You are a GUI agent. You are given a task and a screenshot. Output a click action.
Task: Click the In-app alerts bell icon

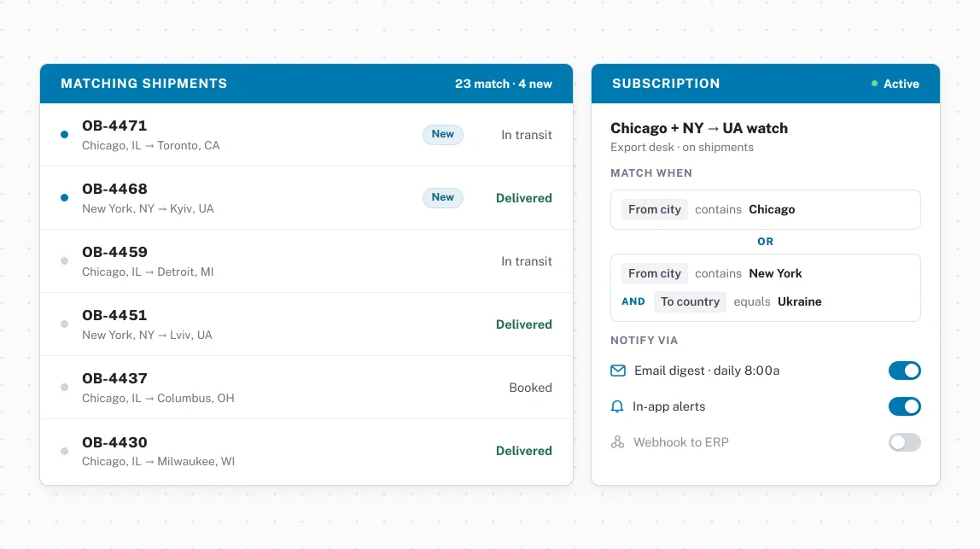click(x=617, y=406)
